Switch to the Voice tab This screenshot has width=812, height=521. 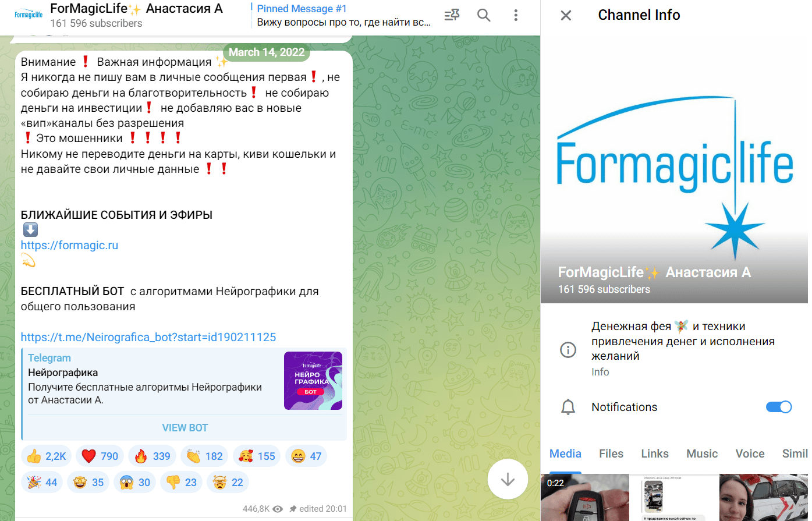750,453
